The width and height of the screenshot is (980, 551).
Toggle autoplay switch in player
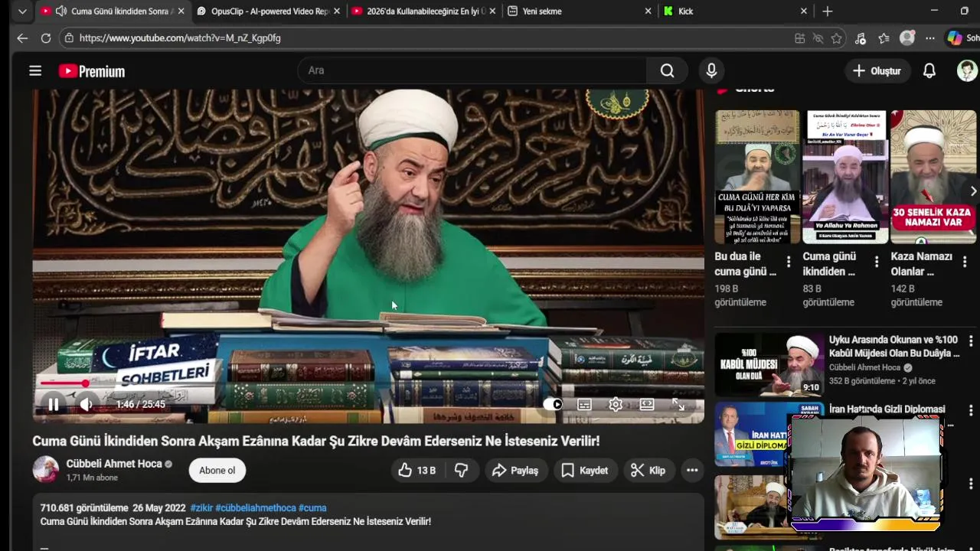(553, 404)
